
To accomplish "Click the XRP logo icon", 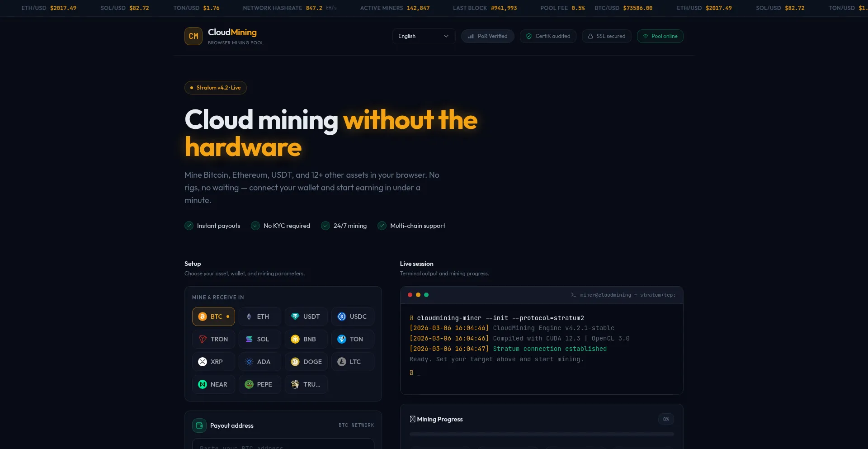I will pyautogui.click(x=203, y=362).
